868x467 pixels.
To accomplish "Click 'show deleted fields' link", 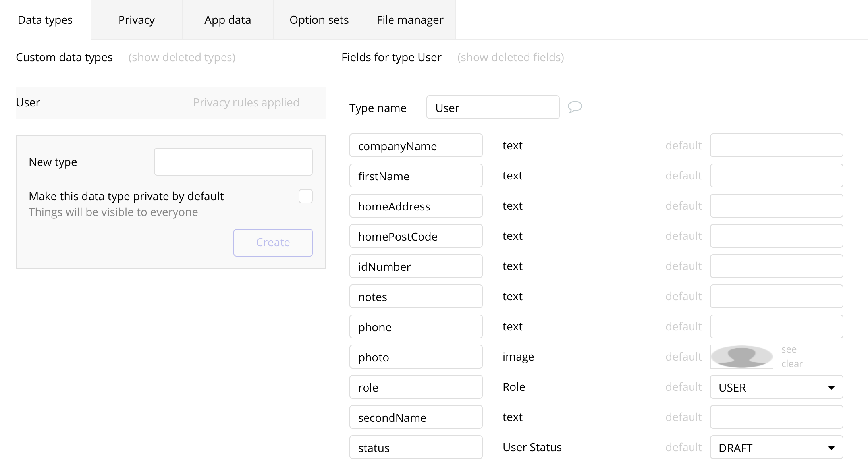I will click(x=510, y=58).
